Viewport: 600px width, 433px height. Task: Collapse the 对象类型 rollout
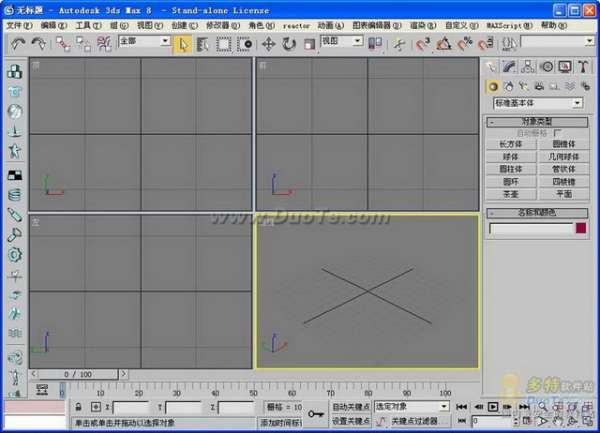[537, 122]
